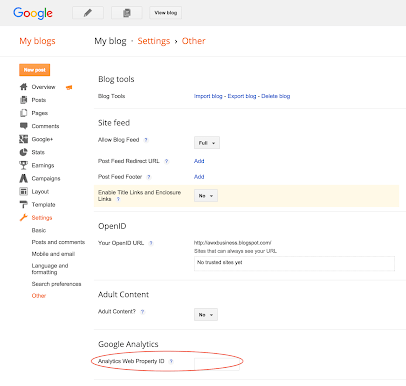Viewport: 406px width, 386px height.
Task: Open Stats in the sidebar
Action: pos(38,152)
